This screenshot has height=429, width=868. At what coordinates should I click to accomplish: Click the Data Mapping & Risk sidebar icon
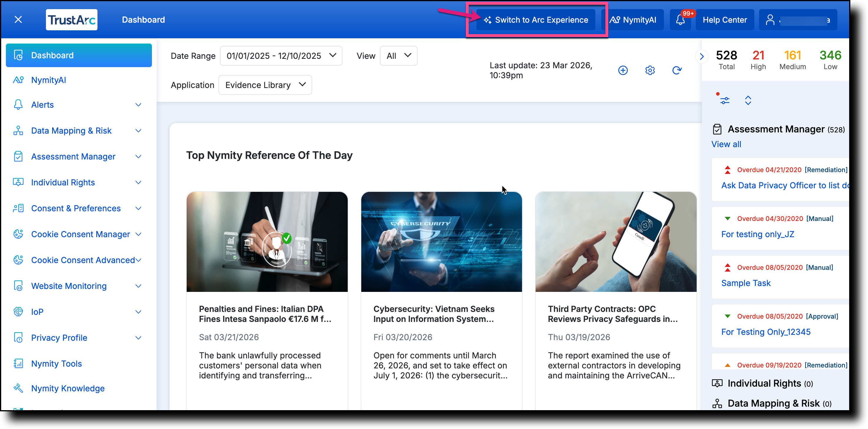pyautogui.click(x=18, y=131)
